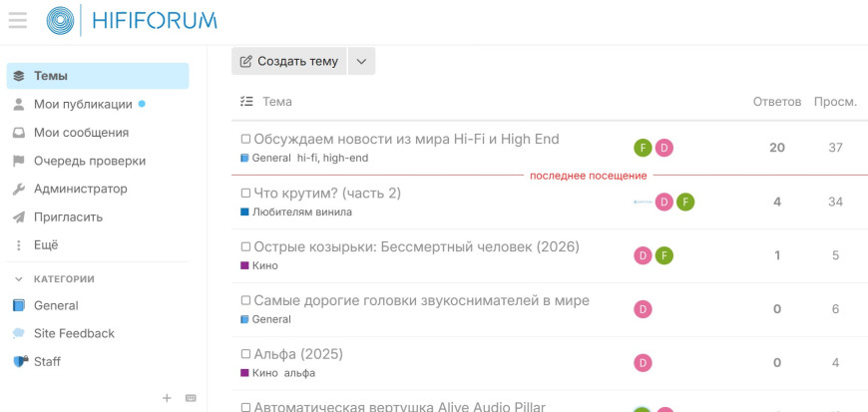This screenshot has height=412, width=868.
Task: Click the Site Feedback chat icon
Action: 19,334
